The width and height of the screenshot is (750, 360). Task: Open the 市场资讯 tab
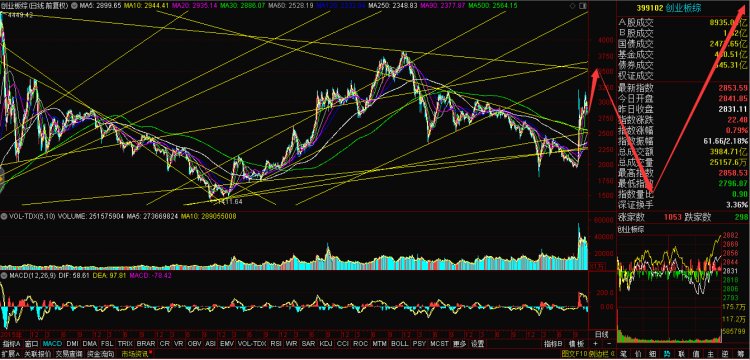[136, 354]
